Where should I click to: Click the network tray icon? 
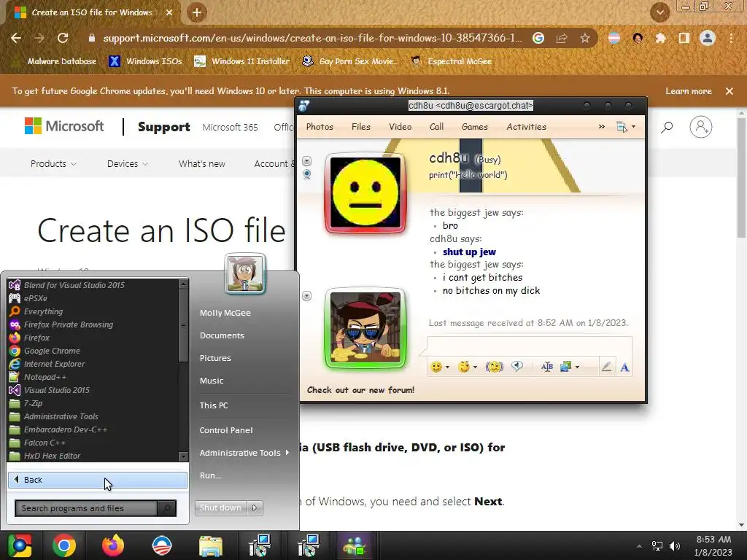[x=657, y=546]
